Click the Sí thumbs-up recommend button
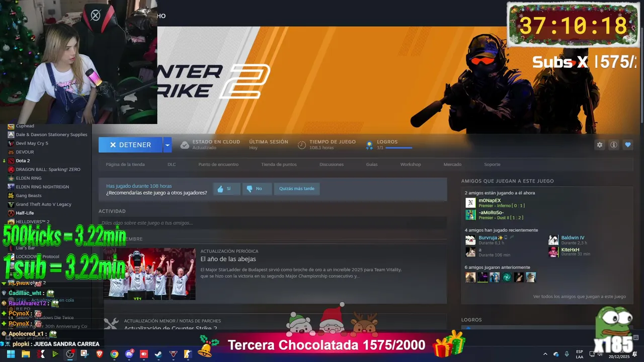The height and width of the screenshot is (362, 644). (226, 189)
